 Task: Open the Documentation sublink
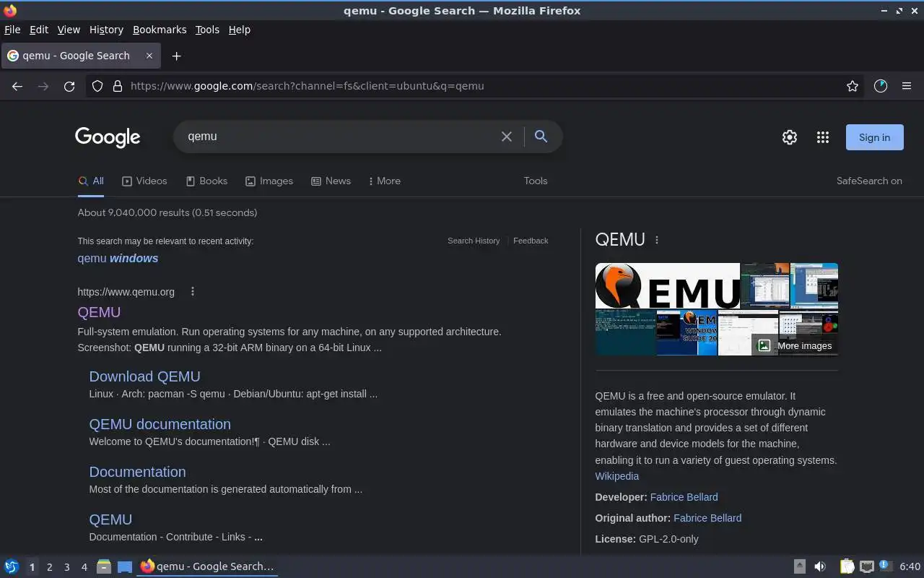(x=137, y=472)
